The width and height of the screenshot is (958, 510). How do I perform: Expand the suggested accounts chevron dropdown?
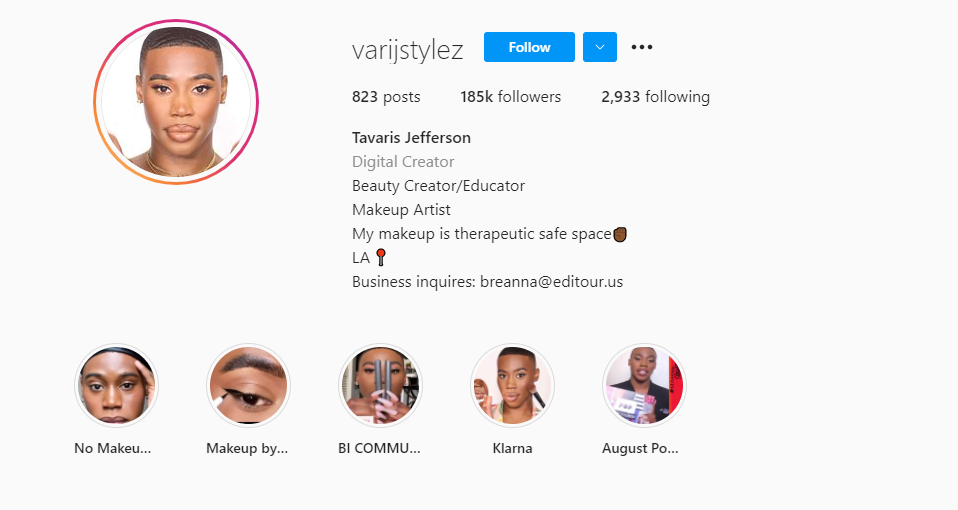[x=599, y=47]
